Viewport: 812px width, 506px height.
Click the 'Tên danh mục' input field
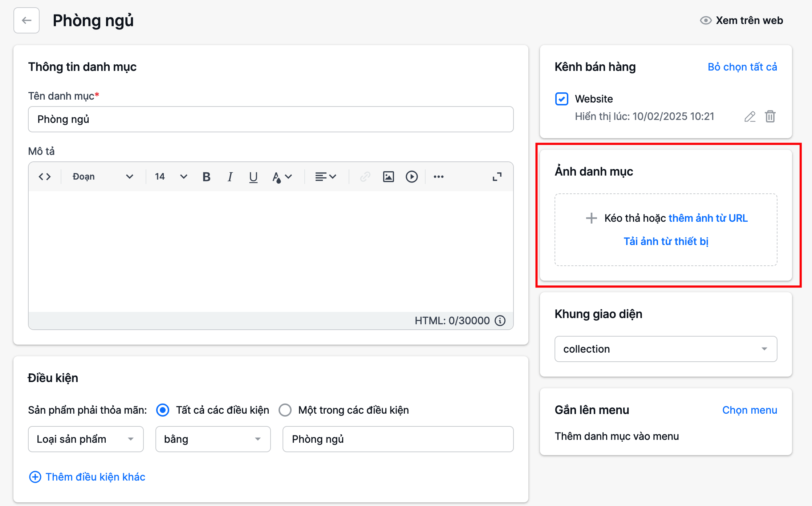(x=271, y=119)
